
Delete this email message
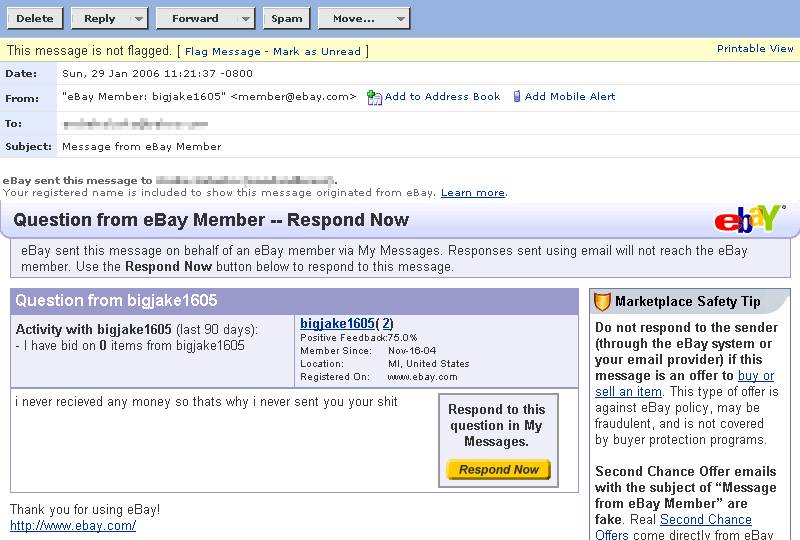coord(35,18)
